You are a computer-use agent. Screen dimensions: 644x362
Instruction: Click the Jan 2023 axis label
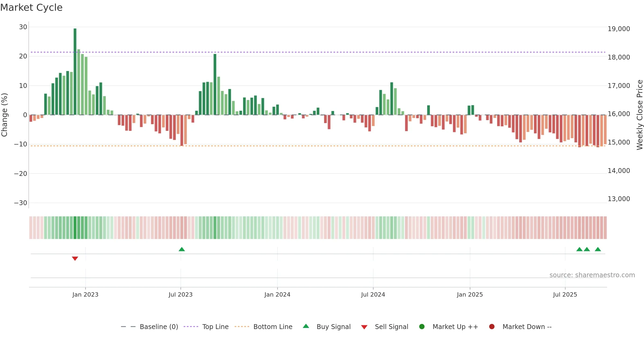click(85, 294)
